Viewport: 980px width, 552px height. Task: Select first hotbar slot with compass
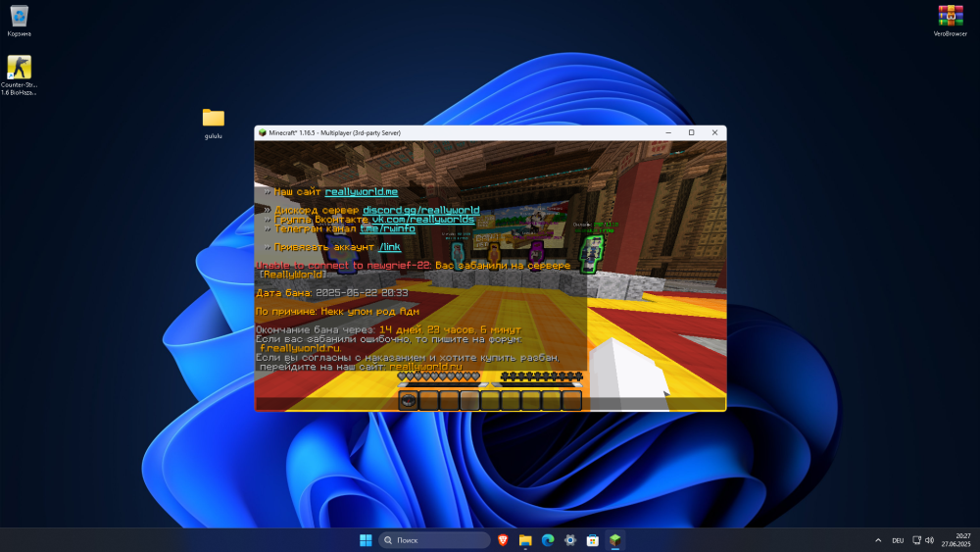[x=408, y=400]
